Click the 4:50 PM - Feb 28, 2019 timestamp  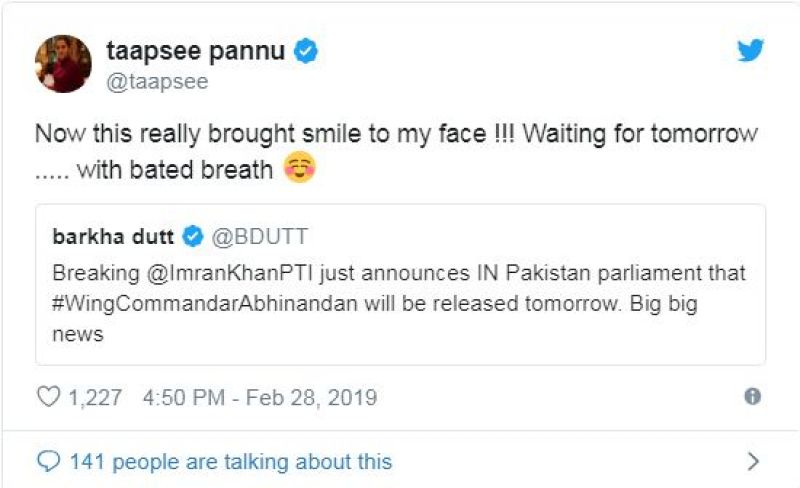[260, 397]
